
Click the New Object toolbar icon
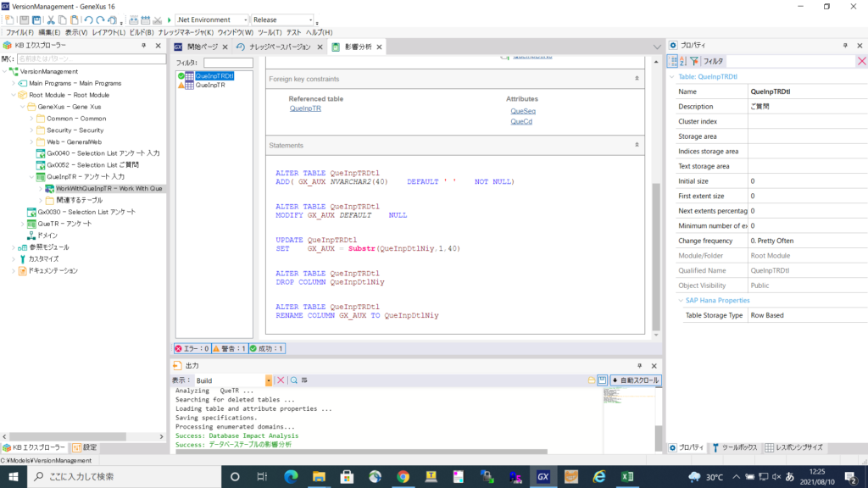coord(8,20)
